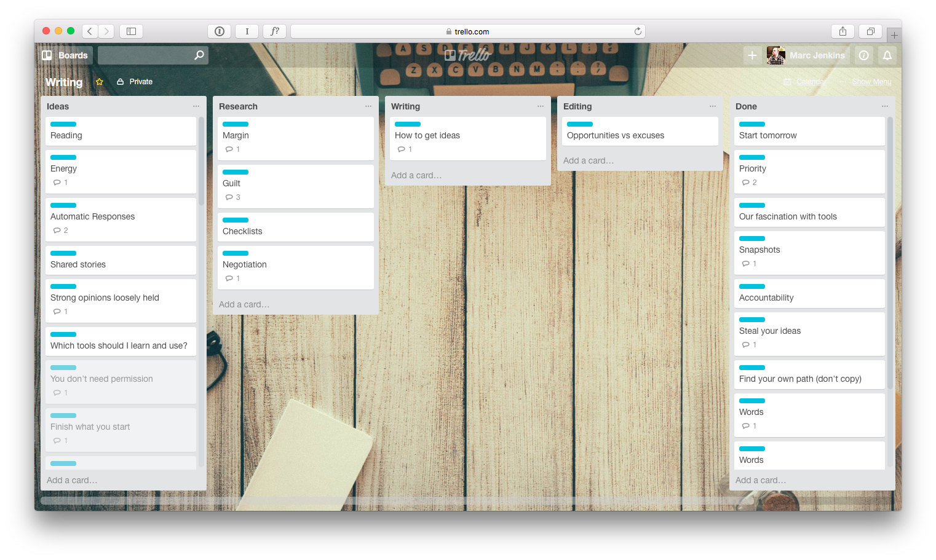Open the create new (+) icon in header
The image size is (936, 560).
pyautogui.click(x=753, y=55)
